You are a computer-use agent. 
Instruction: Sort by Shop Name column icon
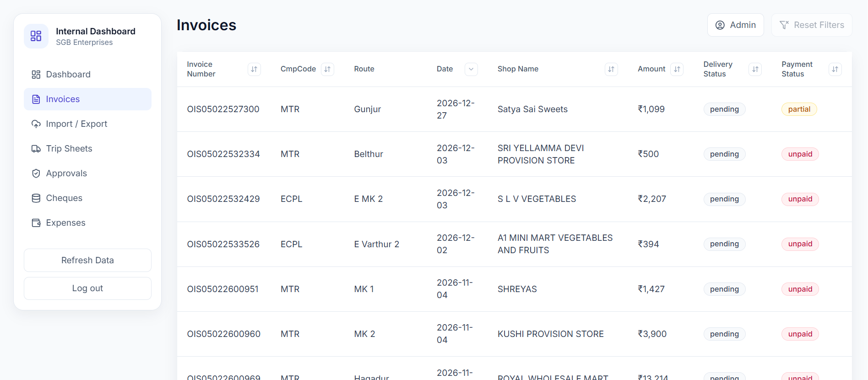click(611, 69)
